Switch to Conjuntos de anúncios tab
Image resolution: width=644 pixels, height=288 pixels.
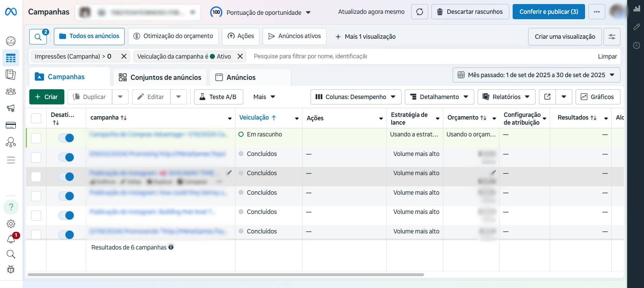[160, 77]
